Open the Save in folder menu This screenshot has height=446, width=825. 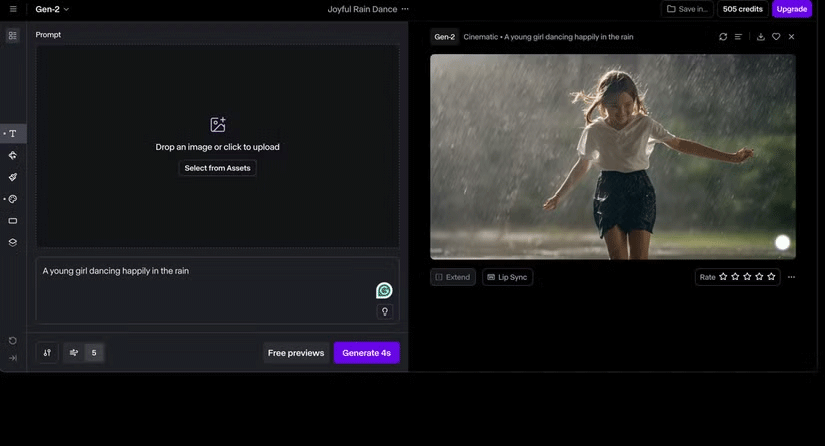687,9
